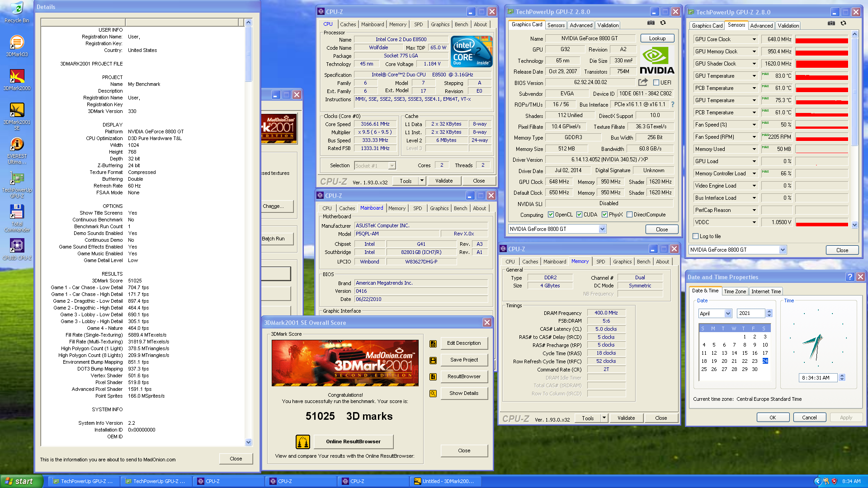
Task: Toggle the PhysX checkbox
Action: pyautogui.click(x=604, y=215)
